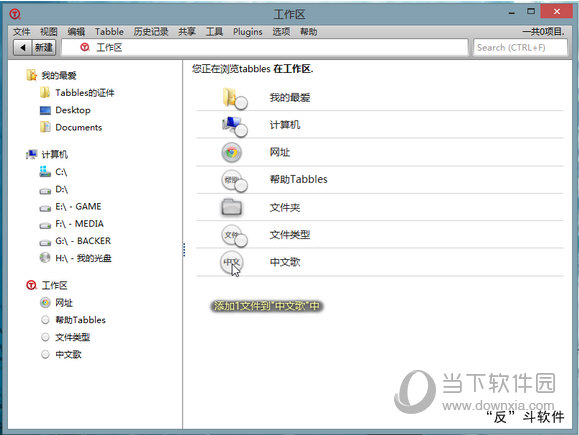Click the Desktop monitor icon in sidebar

[x=45, y=110]
